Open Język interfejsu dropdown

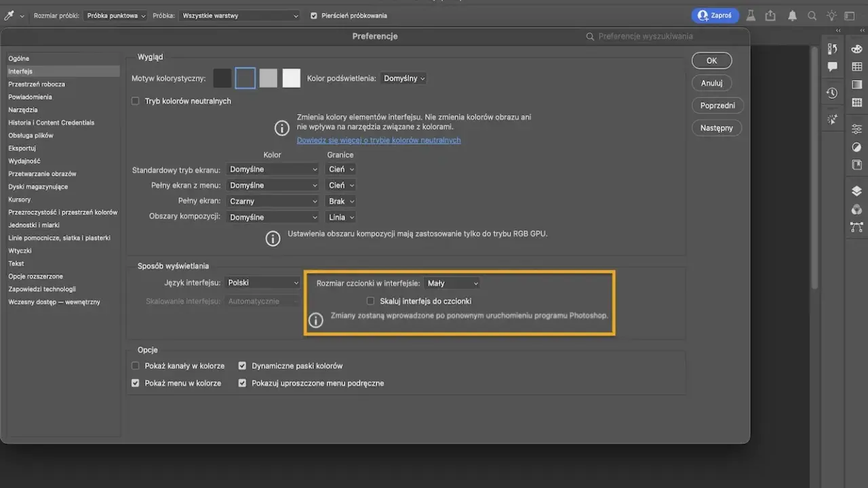coord(262,283)
